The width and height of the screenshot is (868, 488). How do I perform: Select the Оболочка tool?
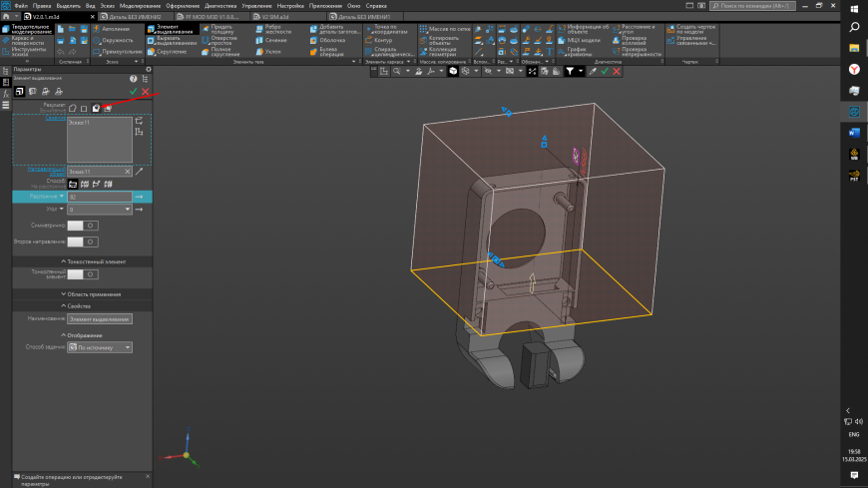pyautogui.click(x=327, y=41)
